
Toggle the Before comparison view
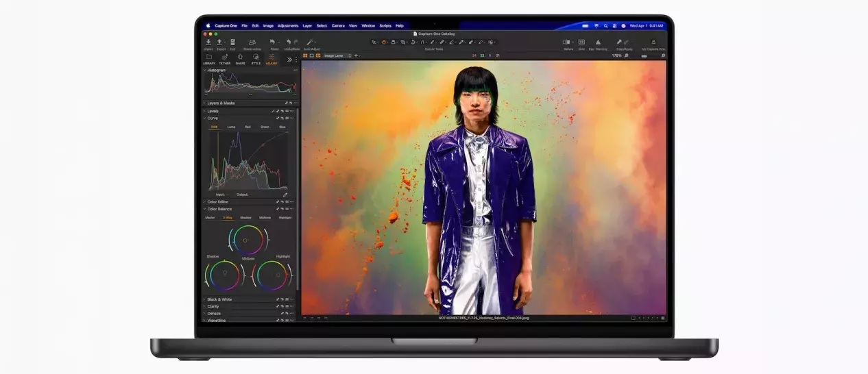click(568, 42)
